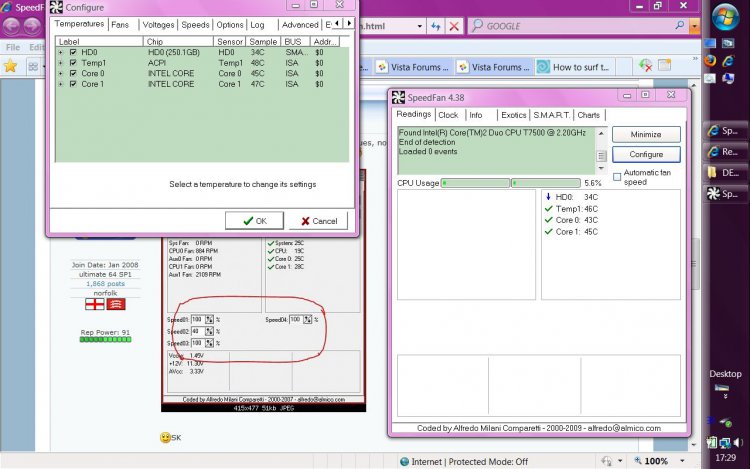750x469 pixels.
Task: Click the Favorites star icon
Action: pos(10,66)
